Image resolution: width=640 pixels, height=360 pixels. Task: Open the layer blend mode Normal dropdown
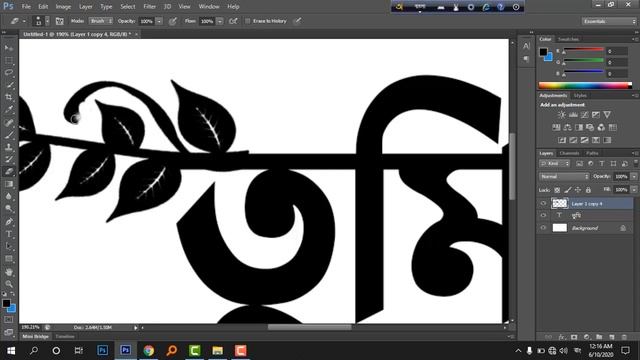click(x=564, y=176)
